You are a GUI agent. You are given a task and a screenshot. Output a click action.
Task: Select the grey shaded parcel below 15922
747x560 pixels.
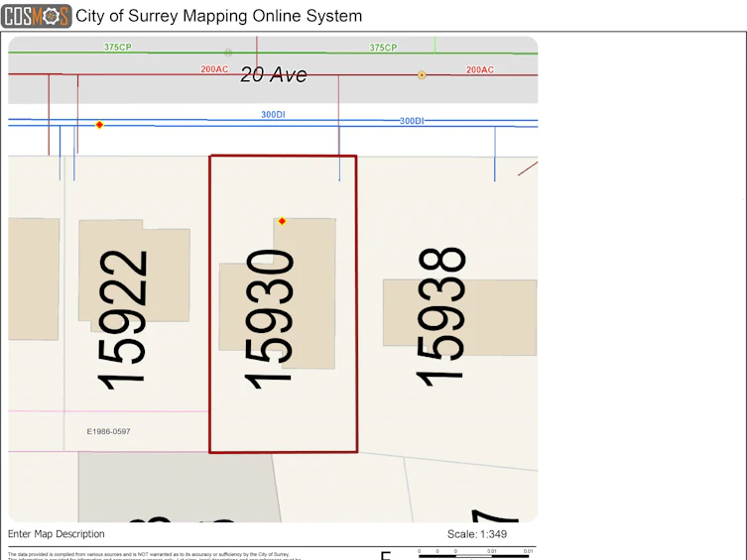pos(179,487)
